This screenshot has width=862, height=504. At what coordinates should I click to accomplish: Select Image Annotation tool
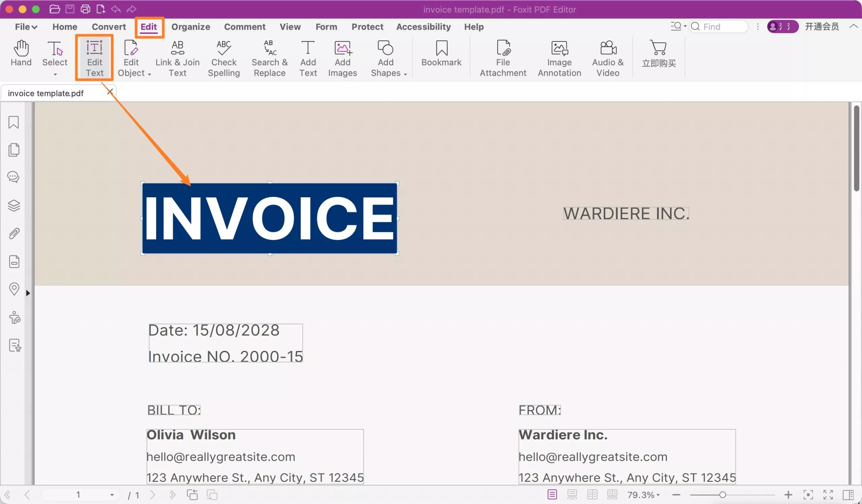[559, 58]
